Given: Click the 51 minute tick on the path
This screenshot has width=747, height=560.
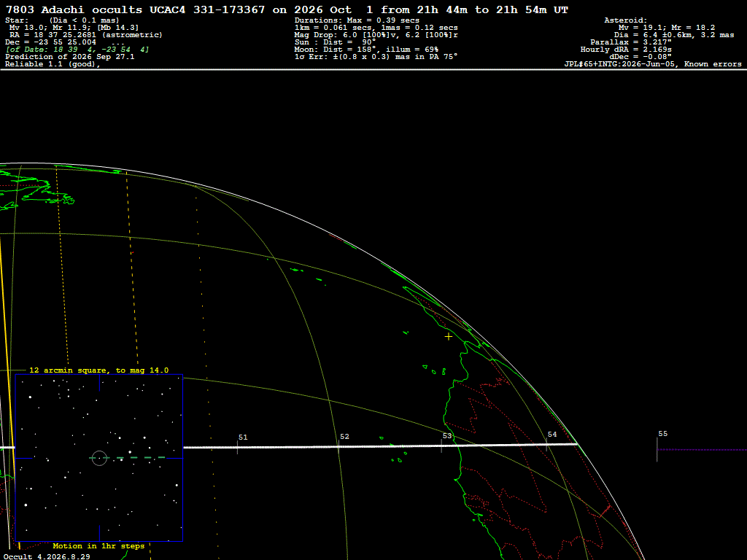Looking at the screenshot, I should coord(237,447).
